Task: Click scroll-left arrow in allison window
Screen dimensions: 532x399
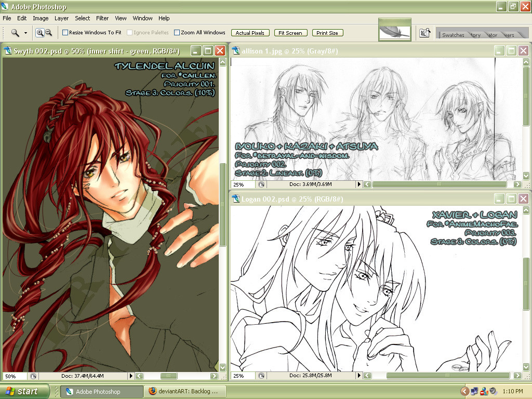Action: (x=367, y=184)
